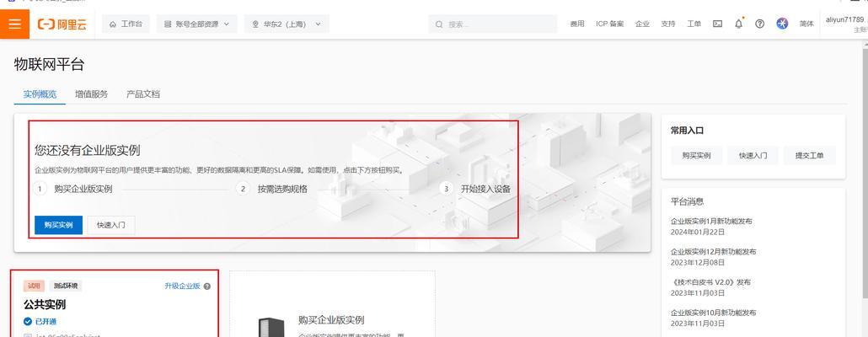This screenshot has height=337, width=868.
Task: Click step 3 开始接入设备 label
Action: click(485, 189)
